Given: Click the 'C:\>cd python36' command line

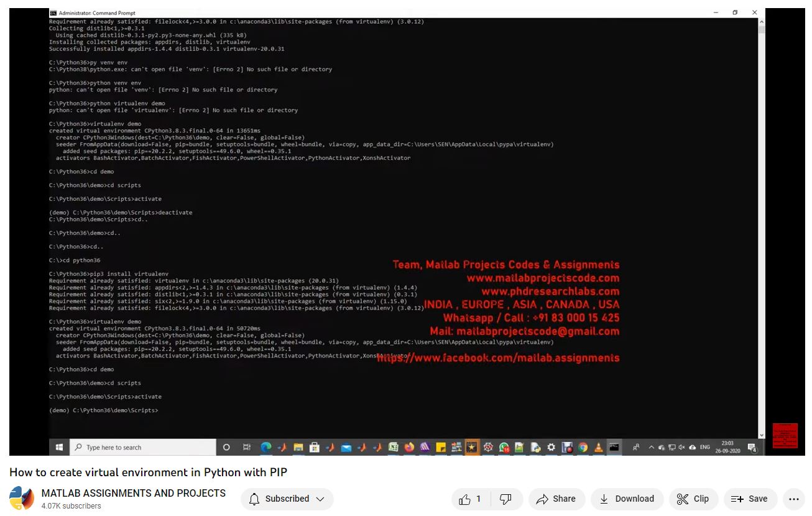Looking at the screenshot, I should [75, 260].
